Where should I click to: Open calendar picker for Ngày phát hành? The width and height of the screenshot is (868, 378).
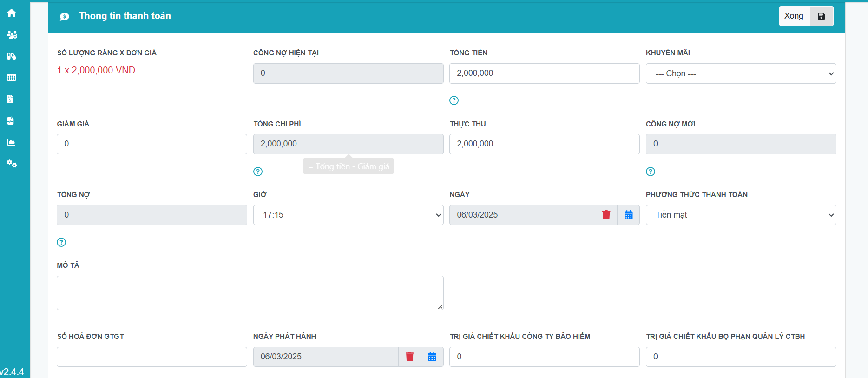point(432,357)
